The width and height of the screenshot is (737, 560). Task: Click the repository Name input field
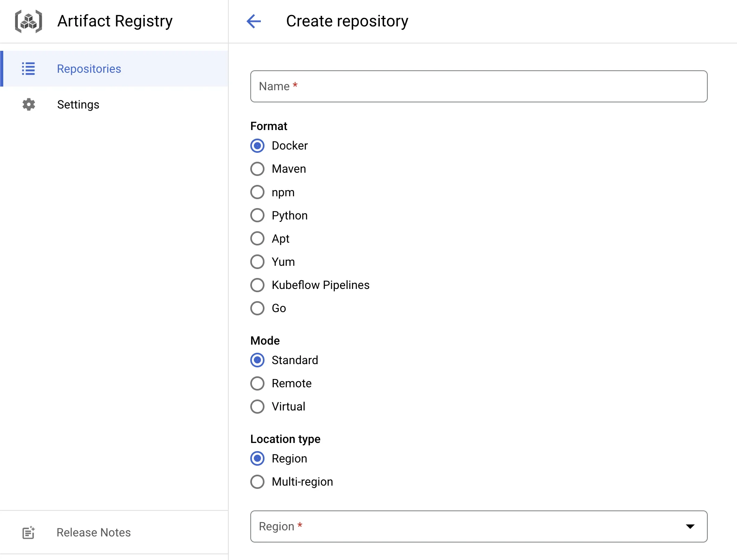point(479,86)
